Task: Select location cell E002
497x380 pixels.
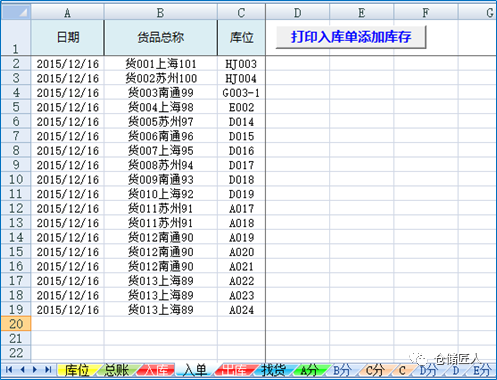Action: pos(241,107)
